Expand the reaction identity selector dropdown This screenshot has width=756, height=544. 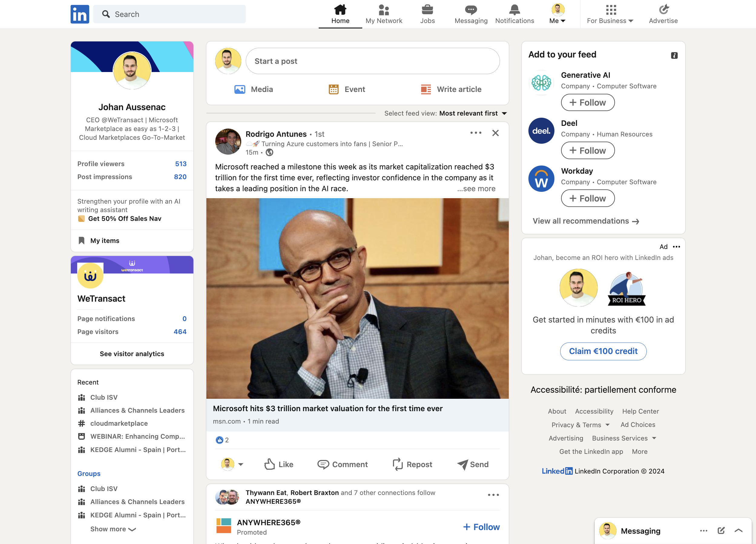[240, 464]
